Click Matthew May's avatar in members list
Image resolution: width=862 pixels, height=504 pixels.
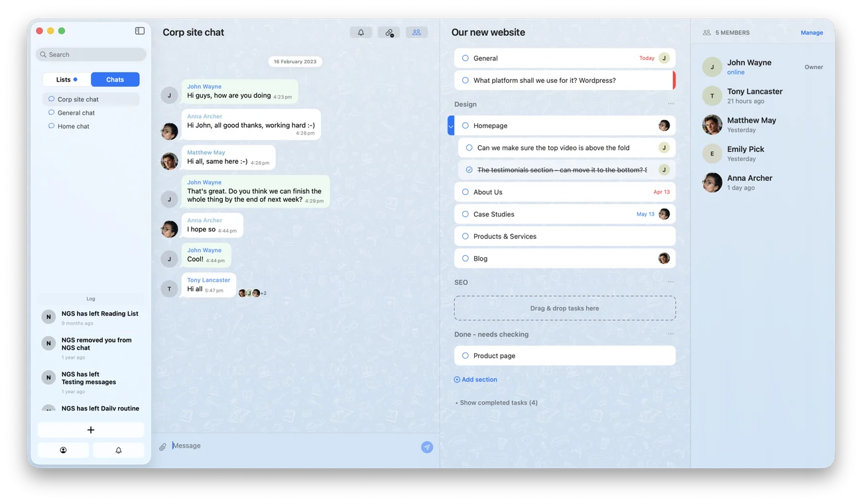coord(712,125)
